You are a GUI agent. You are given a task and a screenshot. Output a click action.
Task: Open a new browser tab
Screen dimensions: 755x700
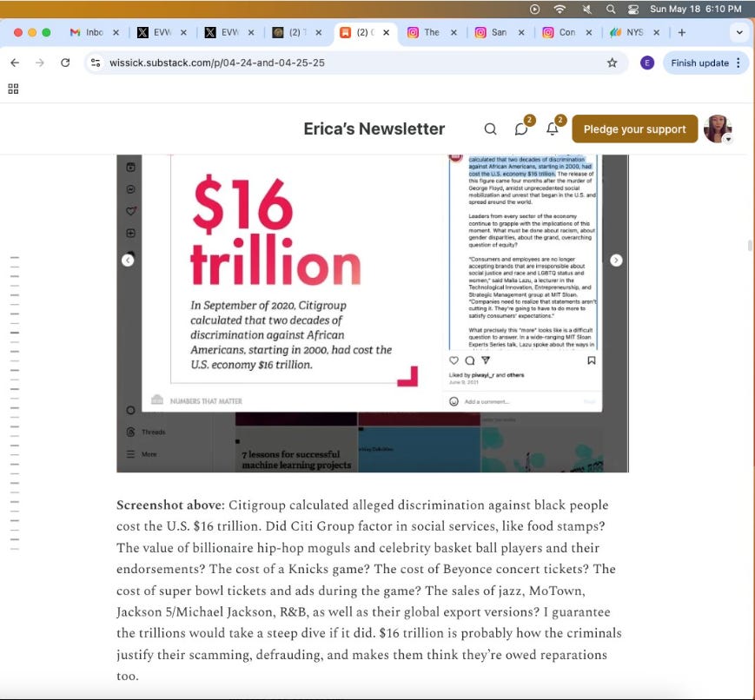682,32
